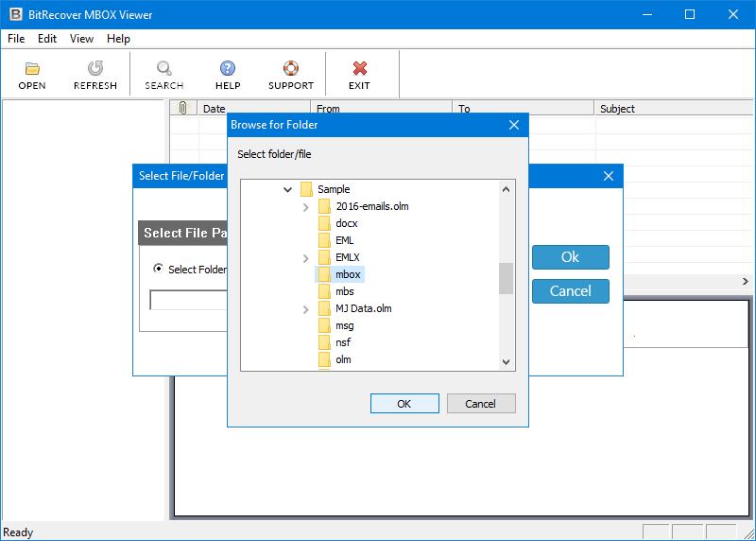Select the 'mbs' folder name
This screenshot has height=541, width=756.
(345, 291)
